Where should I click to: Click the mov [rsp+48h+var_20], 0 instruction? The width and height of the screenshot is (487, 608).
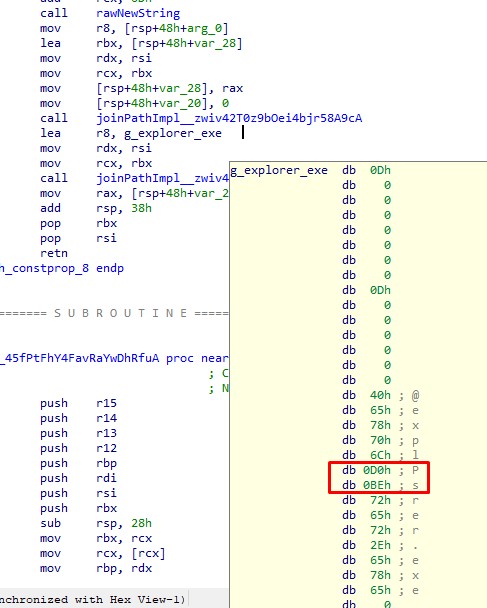tap(135, 104)
